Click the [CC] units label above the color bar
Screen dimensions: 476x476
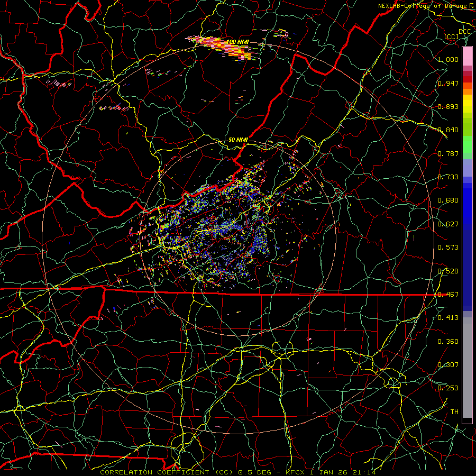452,36
